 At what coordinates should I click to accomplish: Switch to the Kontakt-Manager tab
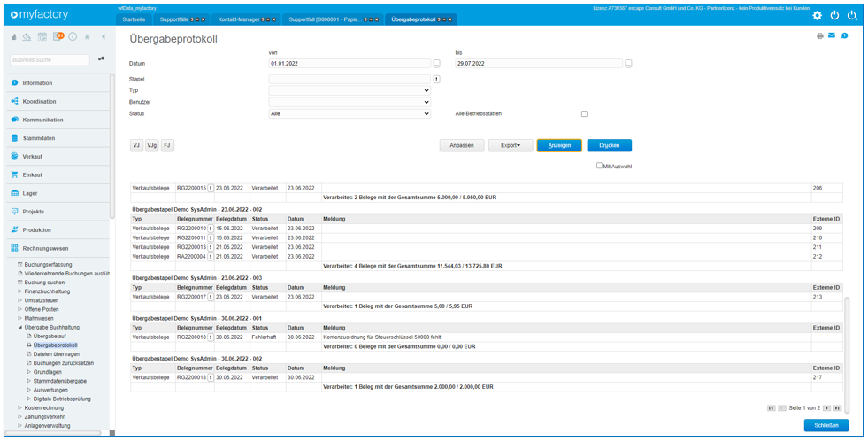(x=238, y=19)
